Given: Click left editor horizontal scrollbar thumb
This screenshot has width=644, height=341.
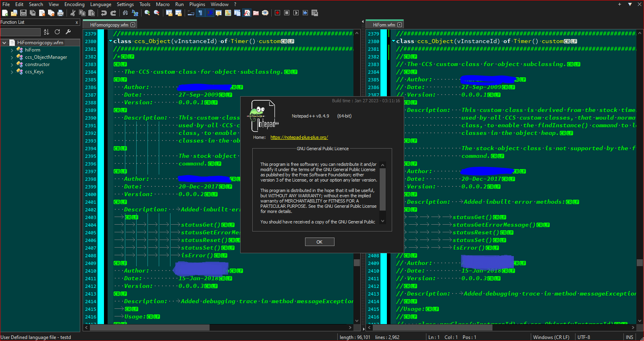Looking at the screenshot, I should 150,328.
